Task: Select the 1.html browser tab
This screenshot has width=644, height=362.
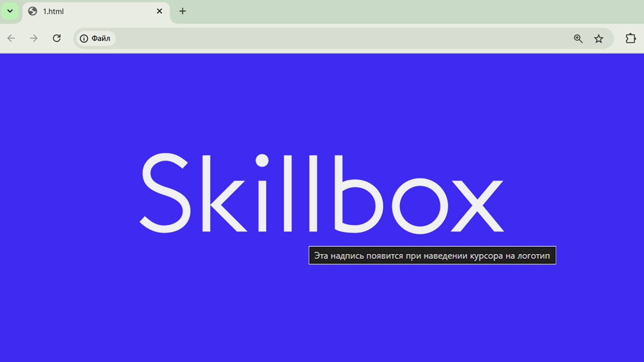Action: click(96, 12)
